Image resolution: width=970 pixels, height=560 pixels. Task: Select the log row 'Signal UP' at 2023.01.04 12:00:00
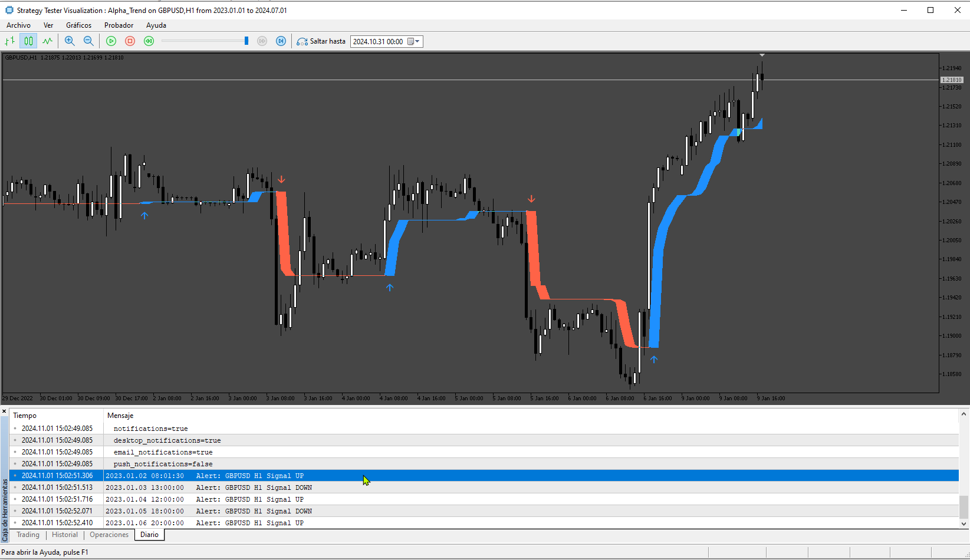pos(484,499)
